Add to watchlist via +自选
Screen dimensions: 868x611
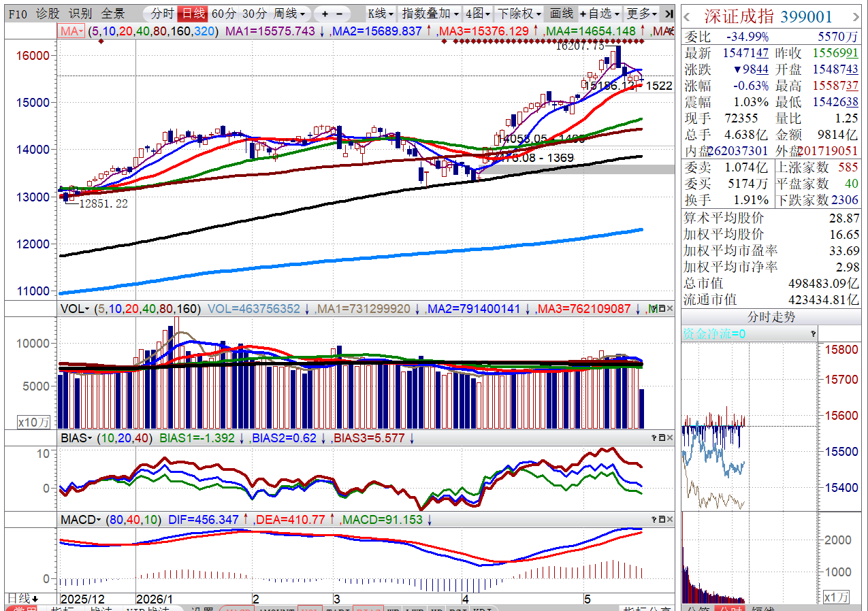click(x=600, y=14)
